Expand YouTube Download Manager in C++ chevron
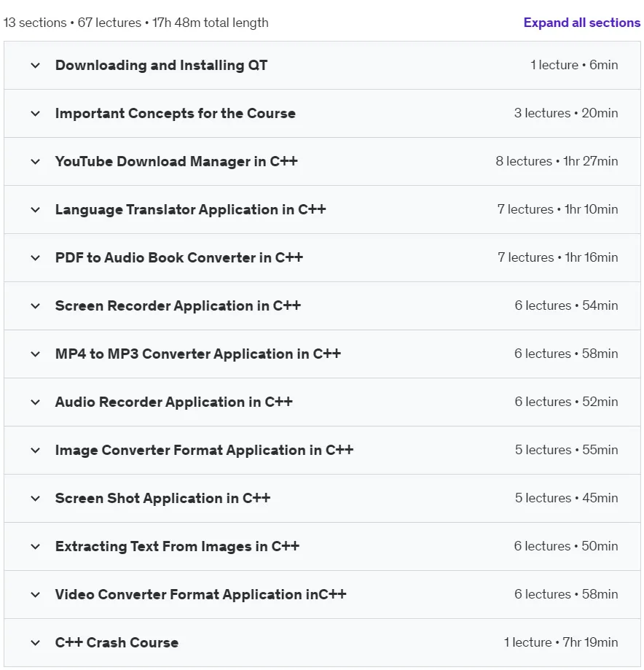Image resolution: width=644 pixels, height=670 pixels. tap(36, 162)
